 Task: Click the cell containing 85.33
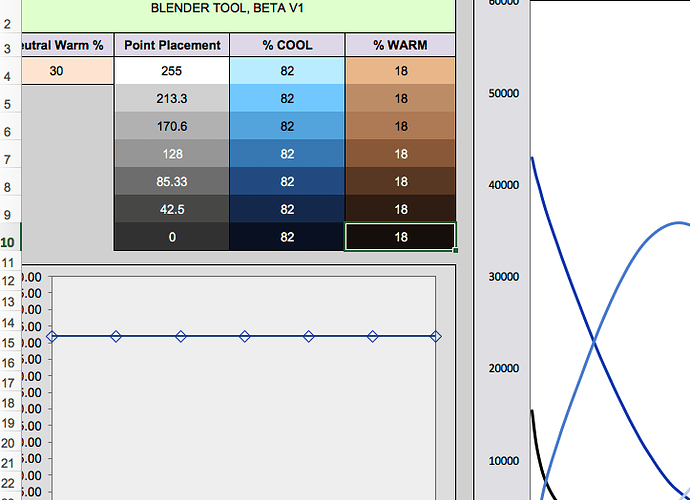pyautogui.click(x=172, y=181)
